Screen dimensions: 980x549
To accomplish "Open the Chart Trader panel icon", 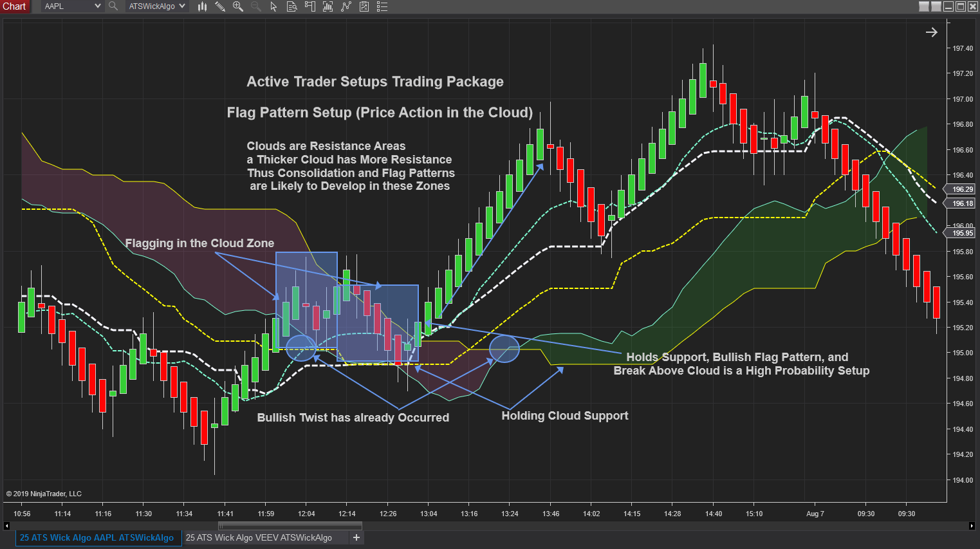I will 310,6.
